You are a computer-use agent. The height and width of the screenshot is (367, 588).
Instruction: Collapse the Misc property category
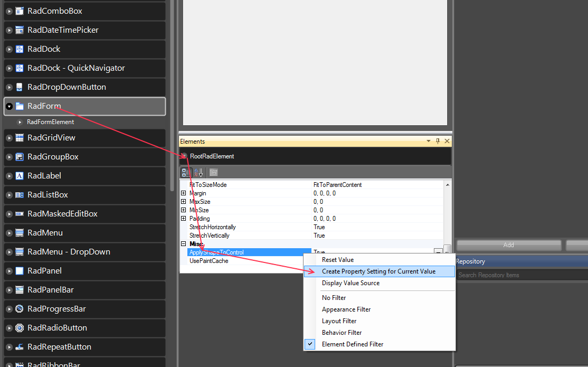(183, 244)
